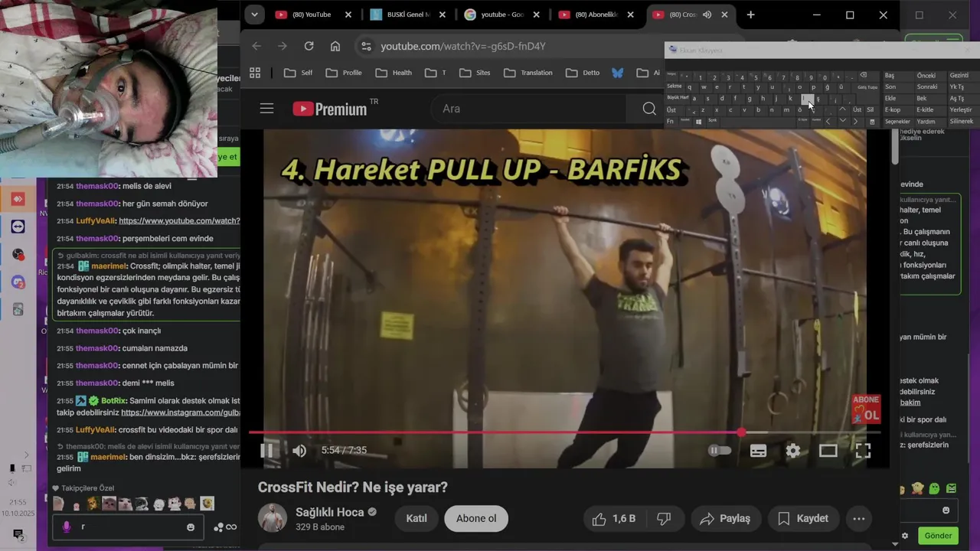The width and height of the screenshot is (980, 551).
Task: Dislike the CrossFit video
Action: (664, 519)
